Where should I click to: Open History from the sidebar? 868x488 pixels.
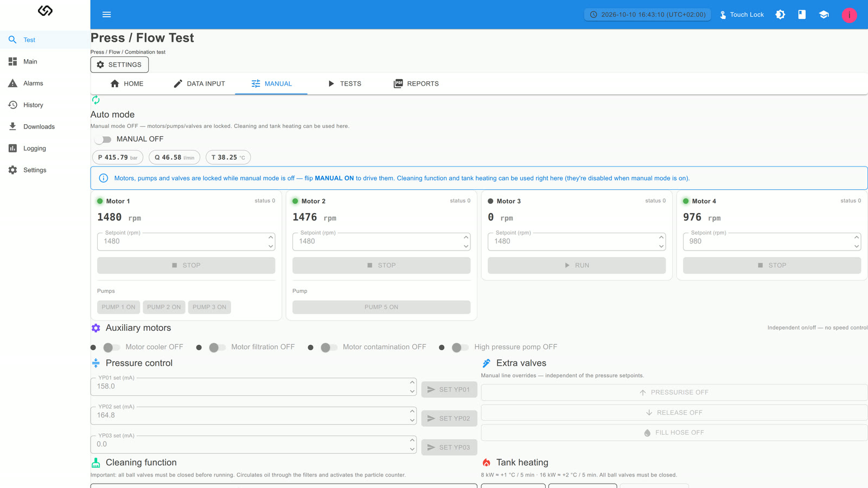point(45,105)
